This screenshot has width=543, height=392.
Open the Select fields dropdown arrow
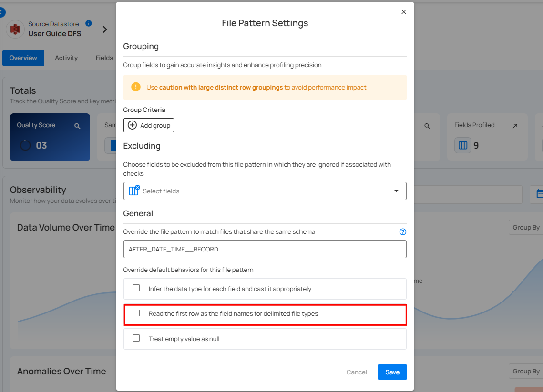[x=396, y=191]
